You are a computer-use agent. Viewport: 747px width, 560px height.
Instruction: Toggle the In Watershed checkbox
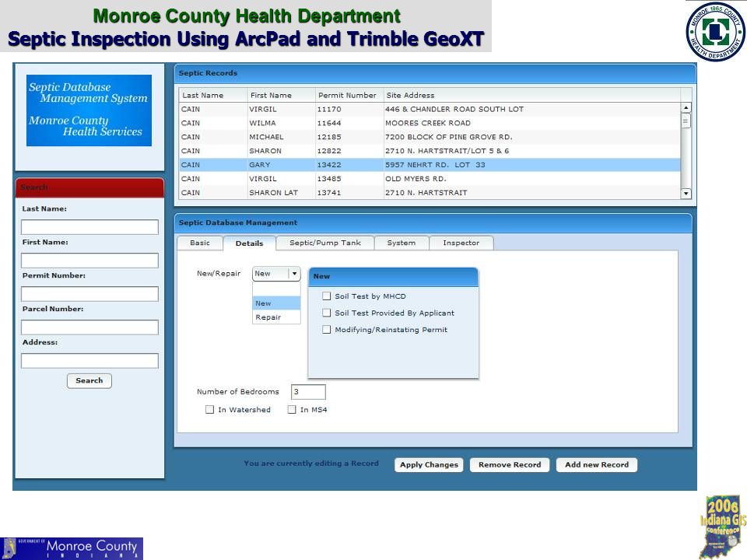coord(209,410)
